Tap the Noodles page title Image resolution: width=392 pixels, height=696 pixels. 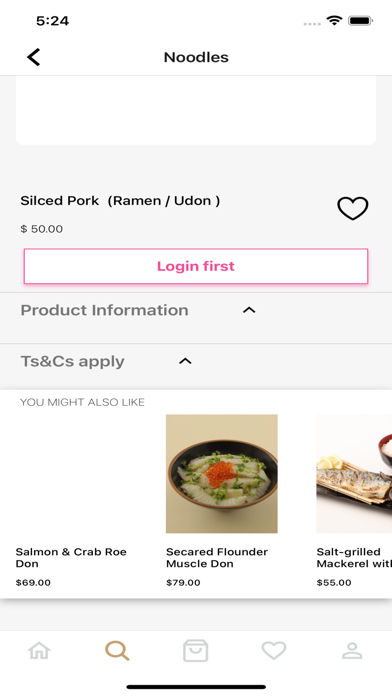[196, 57]
